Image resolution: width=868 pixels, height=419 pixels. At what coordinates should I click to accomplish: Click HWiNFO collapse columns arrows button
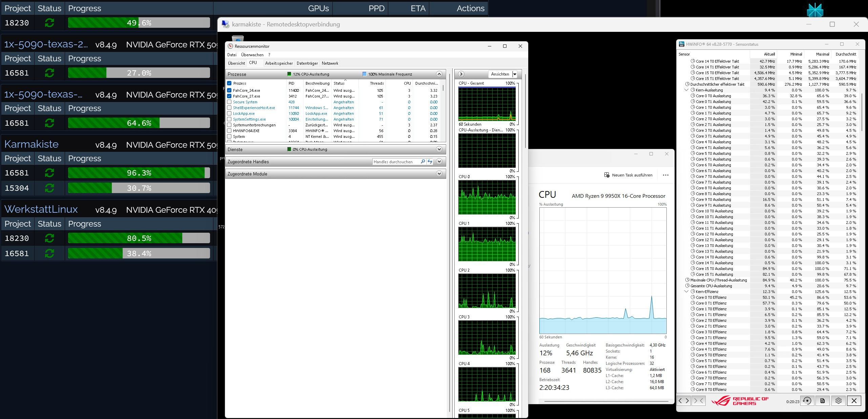(x=699, y=401)
